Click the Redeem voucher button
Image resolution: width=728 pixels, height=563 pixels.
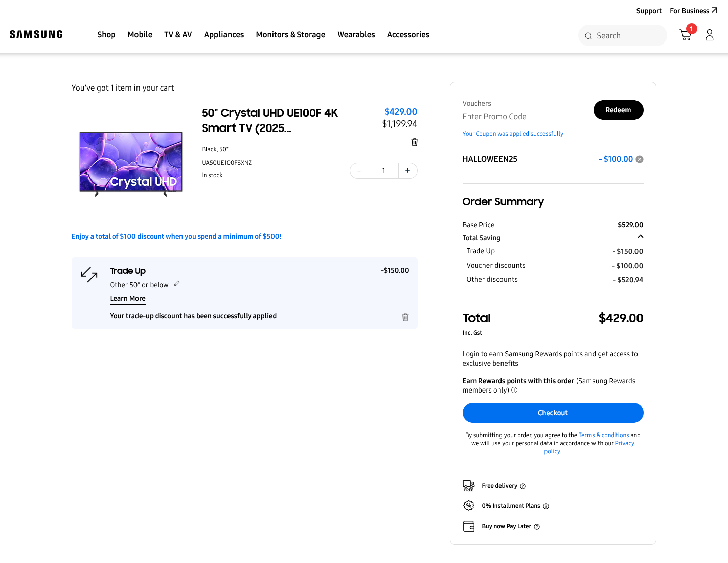[618, 110]
